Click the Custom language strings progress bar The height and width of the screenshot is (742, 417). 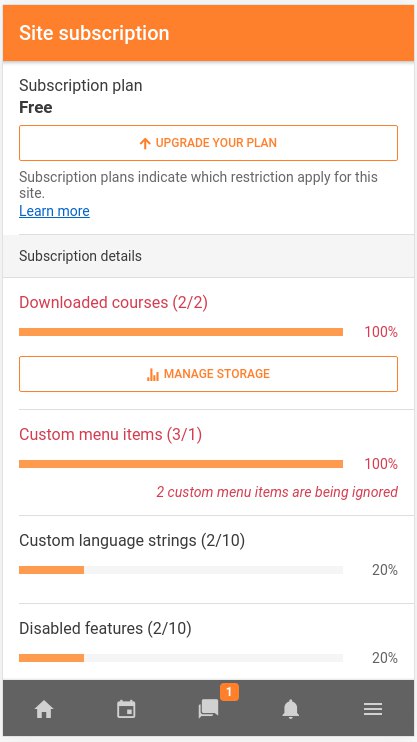pyautogui.click(x=181, y=570)
